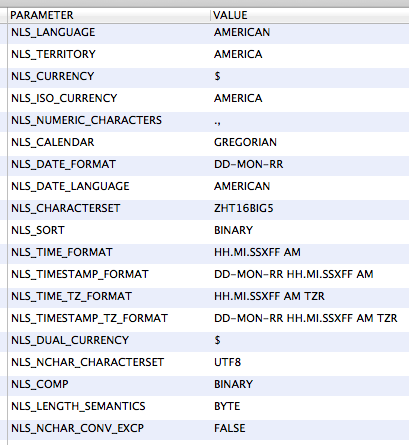Select the AMERICAN value in NLS_LANGUAGE row
The height and width of the screenshot is (445, 409).
[x=310, y=33]
